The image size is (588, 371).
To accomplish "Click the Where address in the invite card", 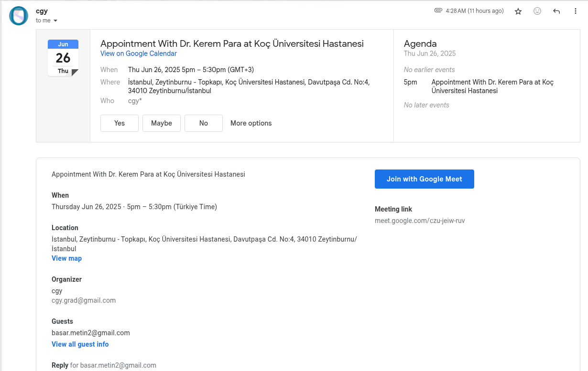I will tap(249, 86).
